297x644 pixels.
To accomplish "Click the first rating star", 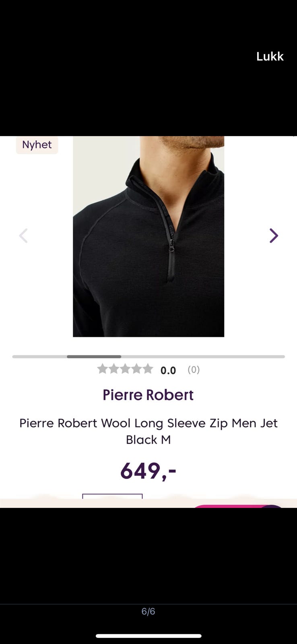I will coord(103,369).
